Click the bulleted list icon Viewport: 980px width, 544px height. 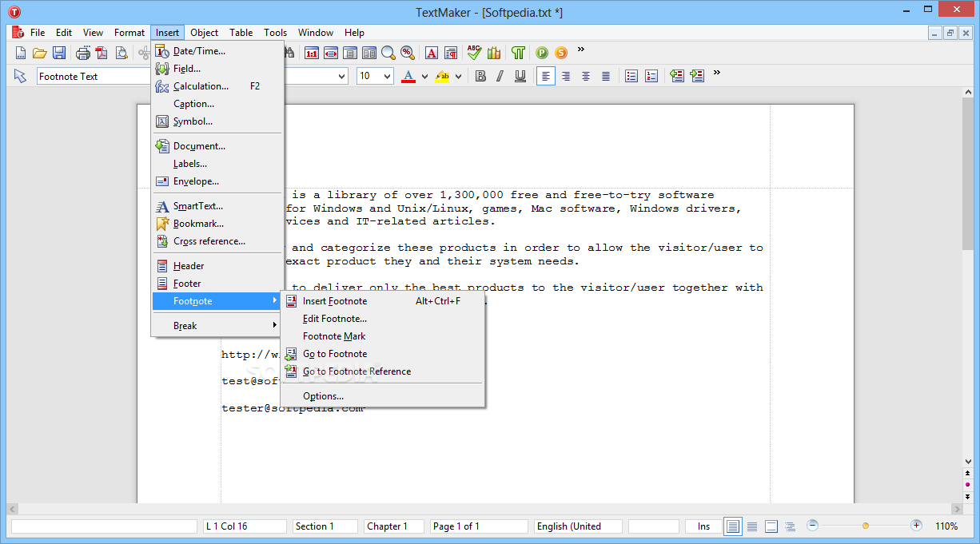point(631,76)
